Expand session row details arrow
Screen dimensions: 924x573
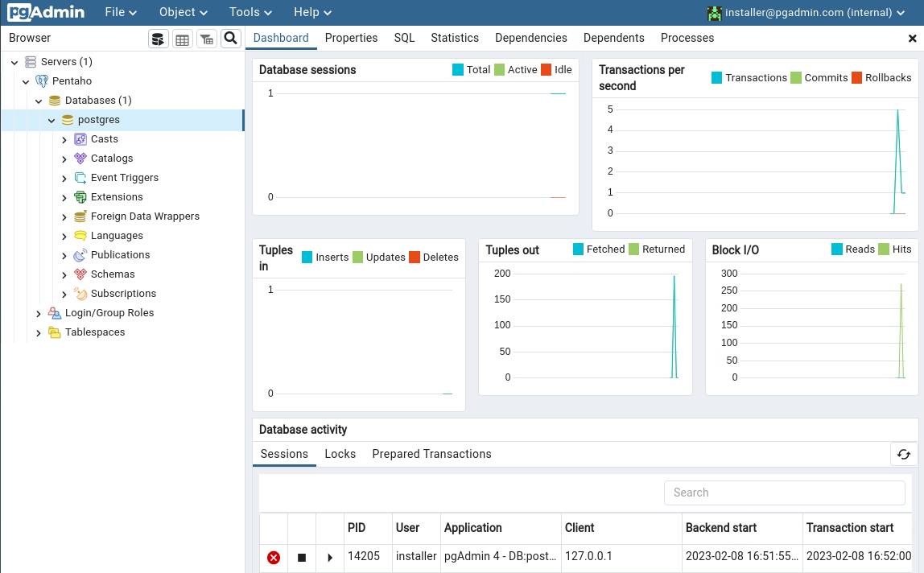click(330, 557)
